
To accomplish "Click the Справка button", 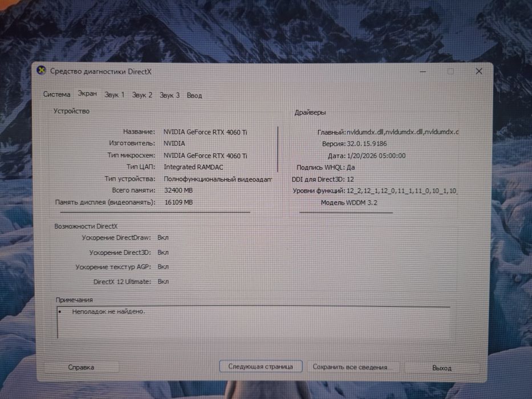I will point(81,367).
